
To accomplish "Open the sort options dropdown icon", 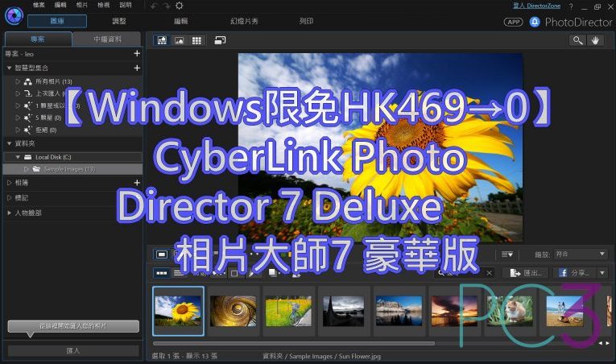I will click(x=507, y=254).
